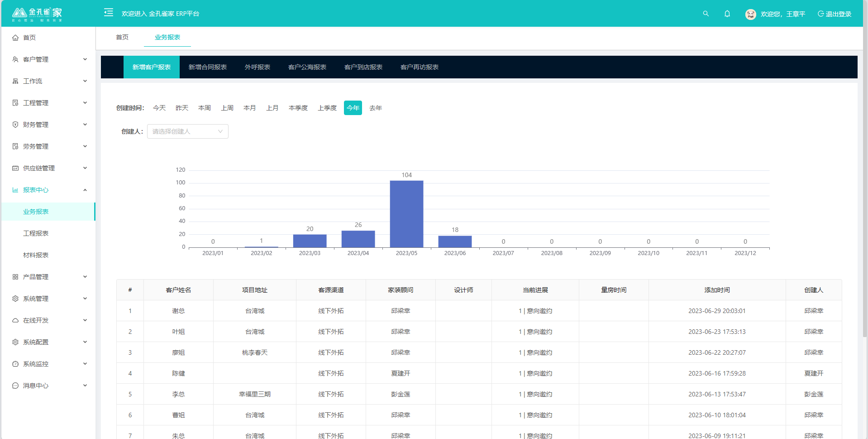Click the 金孔雀家 logo
Viewport: 868px width, 439px height.
pyautogui.click(x=37, y=14)
